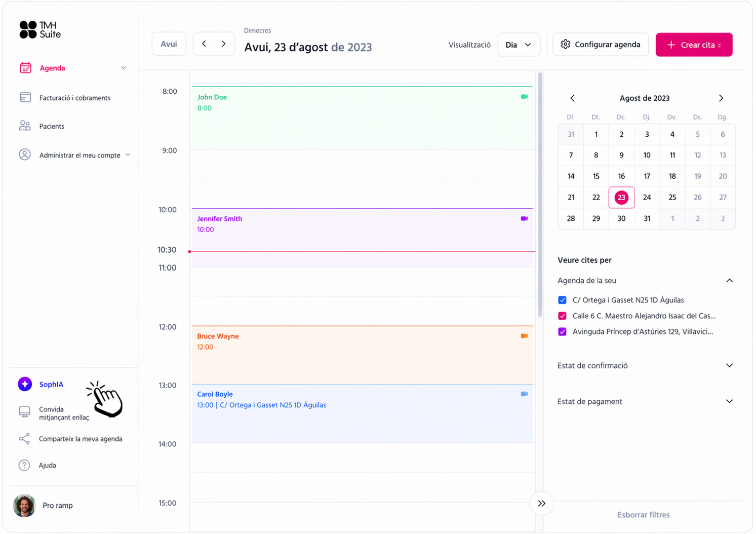Expand the Agenda sidebar chevron
The height and width of the screenshot is (534, 756).
(x=124, y=68)
